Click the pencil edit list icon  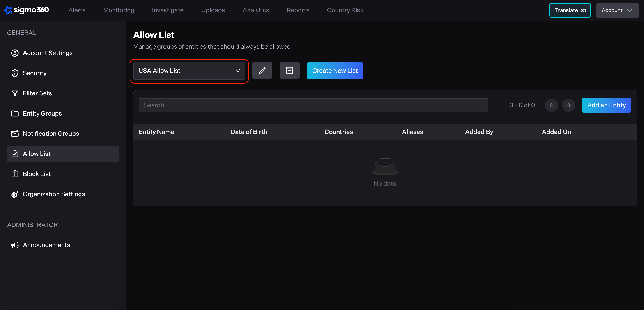262,71
